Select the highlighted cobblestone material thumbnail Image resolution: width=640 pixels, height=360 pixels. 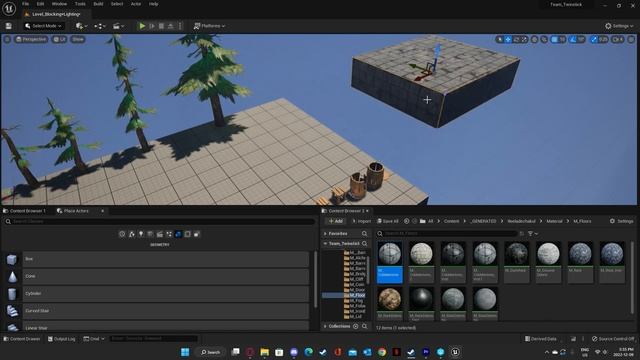click(x=389, y=262)
